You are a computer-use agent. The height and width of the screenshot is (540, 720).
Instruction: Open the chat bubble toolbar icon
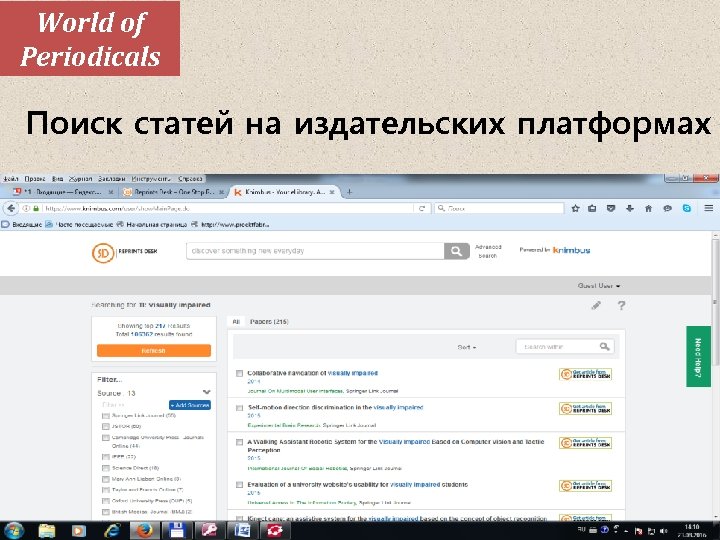coord(668,208)
